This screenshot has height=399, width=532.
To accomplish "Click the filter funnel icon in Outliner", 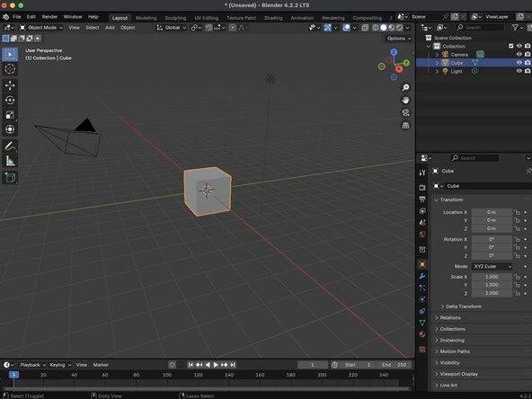I will coord(515,28).
